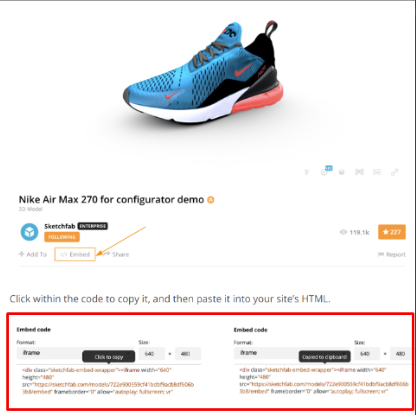The image size is (416, 415).
Task: Click the Report link
Action: pos(392,254)
